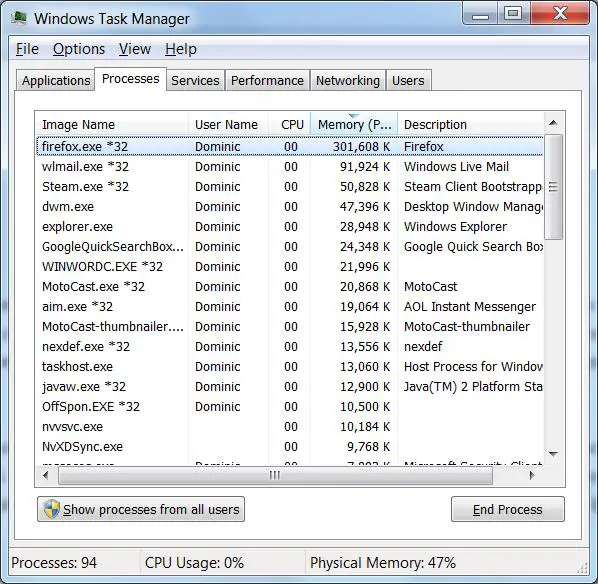Sort by Image Name column header
This screenshot has height=584, width=598.
112,124
